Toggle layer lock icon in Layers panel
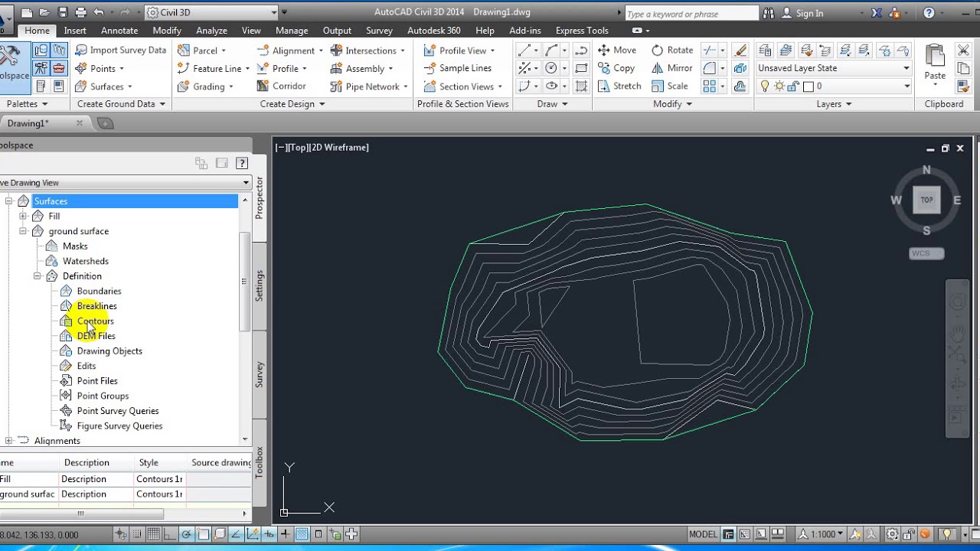This screenshot has height=551, width=980. click(792, 86)
